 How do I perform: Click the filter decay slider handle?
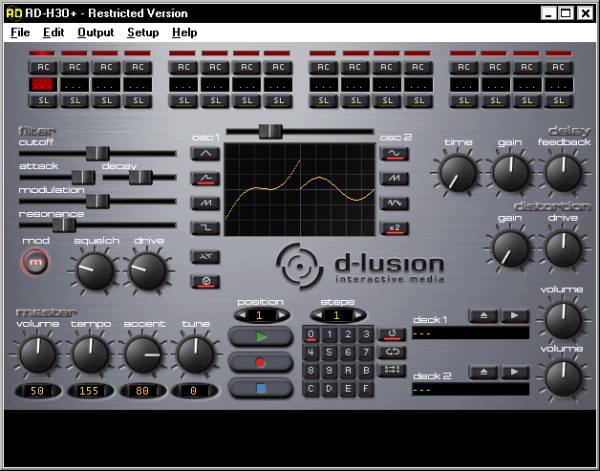141,177
